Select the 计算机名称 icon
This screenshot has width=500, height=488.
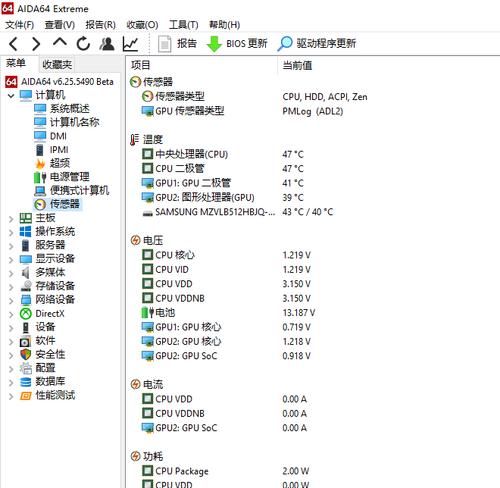pos(40,122)
